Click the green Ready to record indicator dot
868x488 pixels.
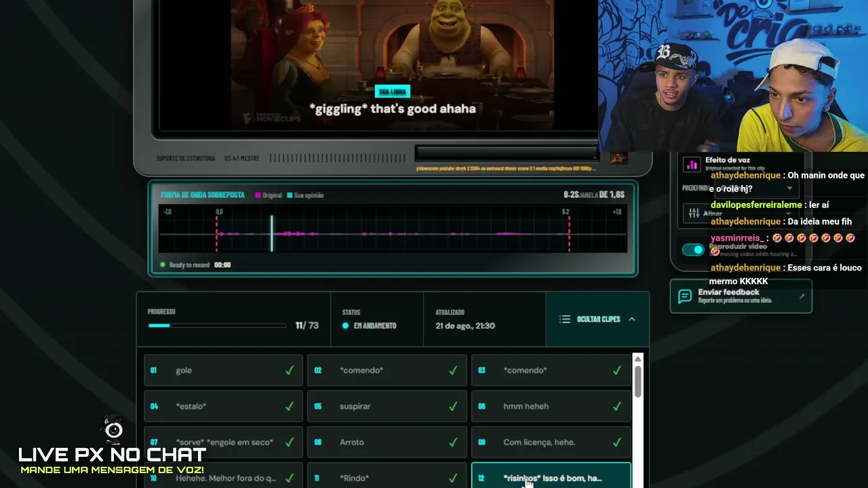click(x=163, y=265)
